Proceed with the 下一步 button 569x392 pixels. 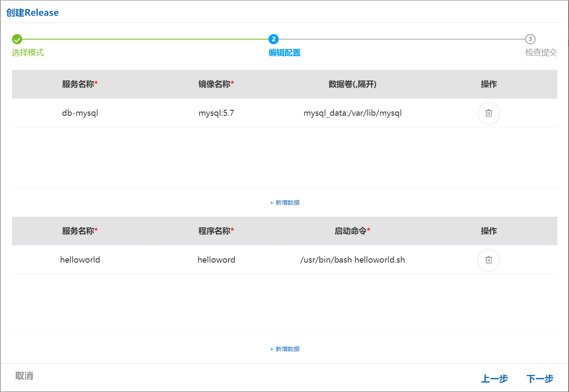[x=540, y=379]
